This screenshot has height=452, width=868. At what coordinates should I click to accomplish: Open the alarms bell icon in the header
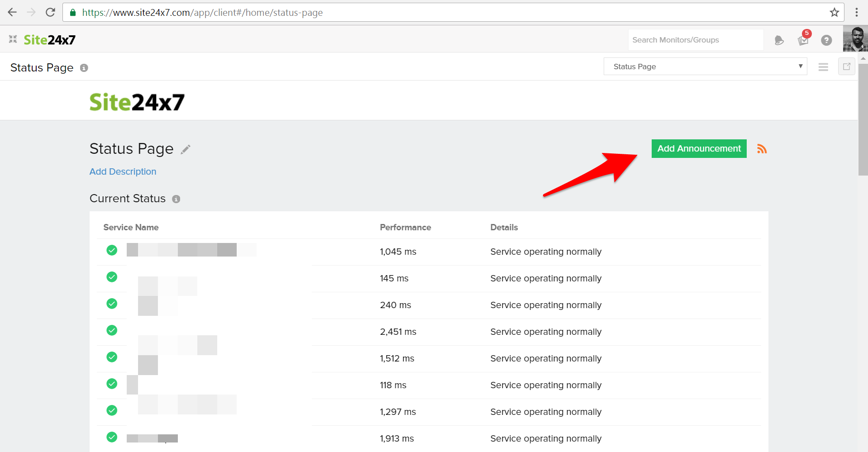779,40
